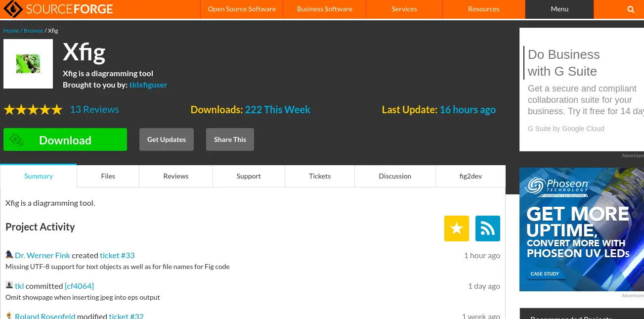The height and width of the screenshot is (319, 644).
Task: Click Dr. Werner Fink's wizard avatar
Action: tap(9, 254)
